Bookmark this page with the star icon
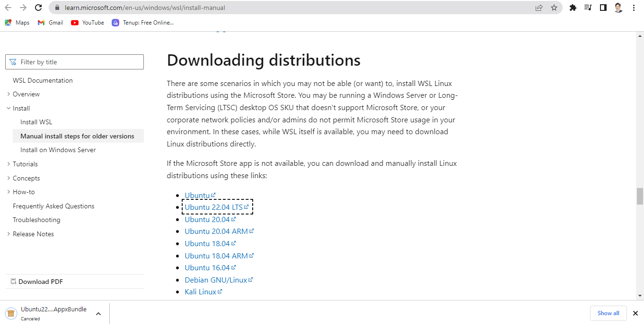 (x=554, y=8)
